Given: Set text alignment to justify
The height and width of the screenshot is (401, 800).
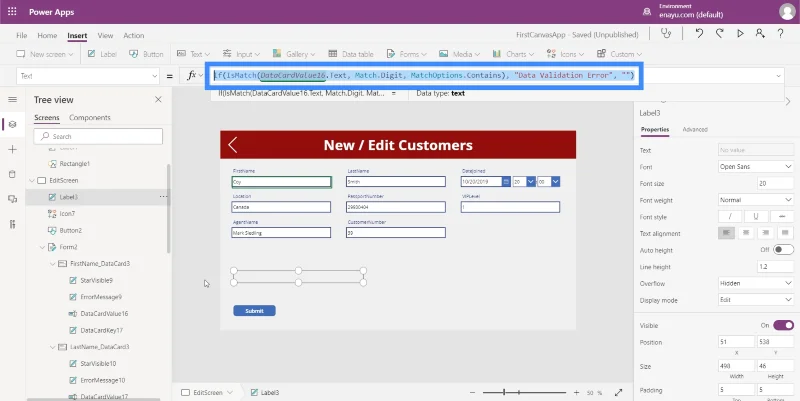Looking at the screenshot, I should pos(785,233).
